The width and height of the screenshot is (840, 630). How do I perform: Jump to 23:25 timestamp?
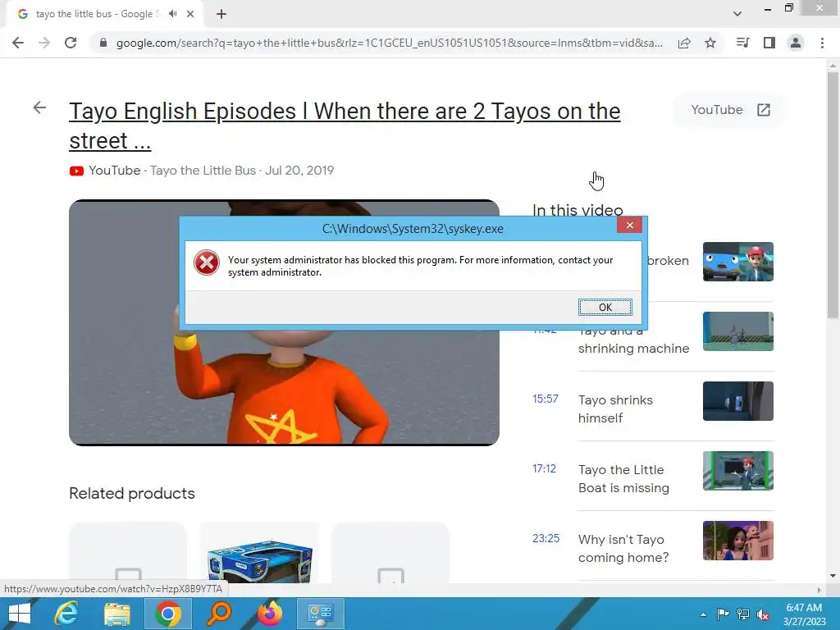546,538
